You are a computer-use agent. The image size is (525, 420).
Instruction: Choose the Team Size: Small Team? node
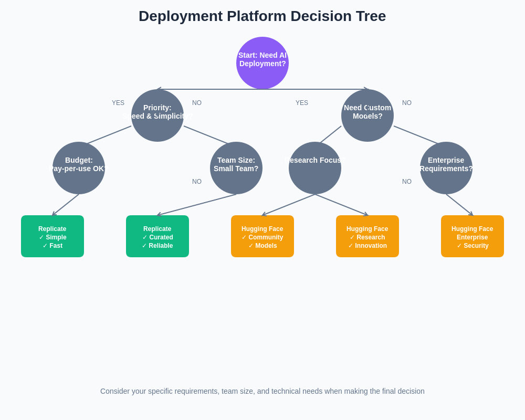click(236, 168)
